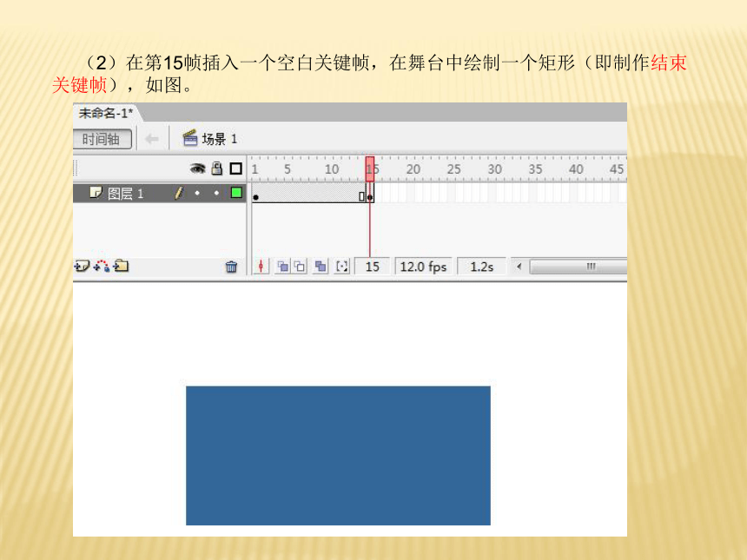The height and width of the screenshot is (560, 747).
Task: Click the timeline horizontal scrollbar thumb
Action: coord(579,267)
